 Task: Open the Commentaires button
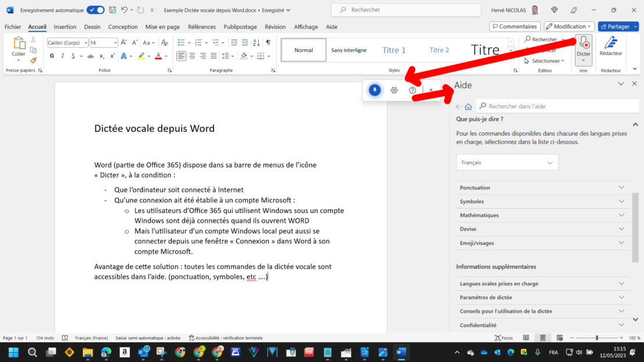(515, 26)
